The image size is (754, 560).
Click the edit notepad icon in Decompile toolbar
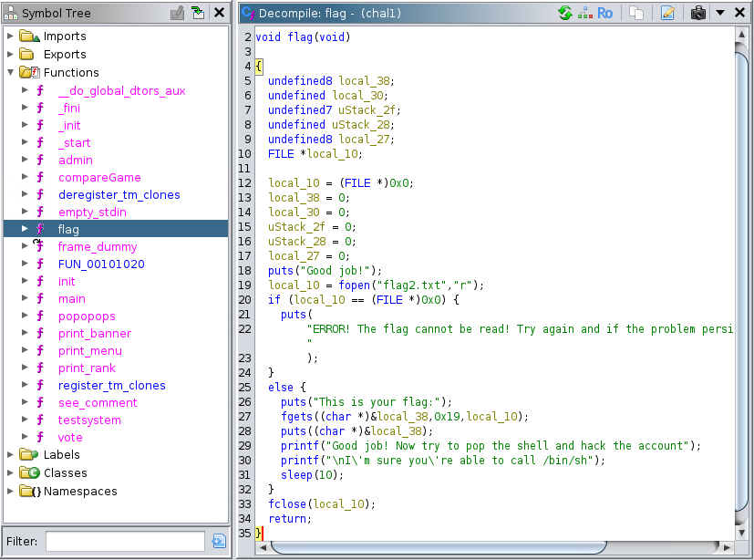tap(667, 13)
